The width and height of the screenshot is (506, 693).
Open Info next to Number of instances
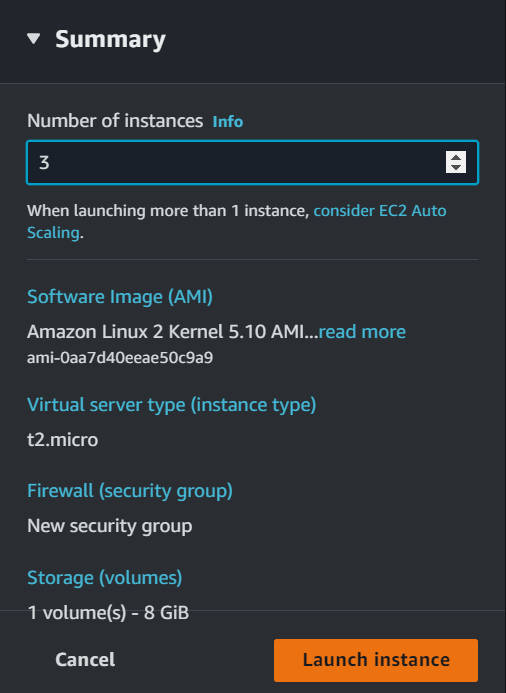[228, 122]
